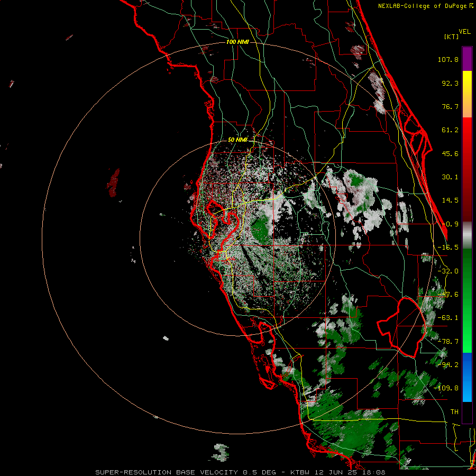Click the 50 NMI range ring label
This screenshot has height=476, width=476.
pos(237,140)
